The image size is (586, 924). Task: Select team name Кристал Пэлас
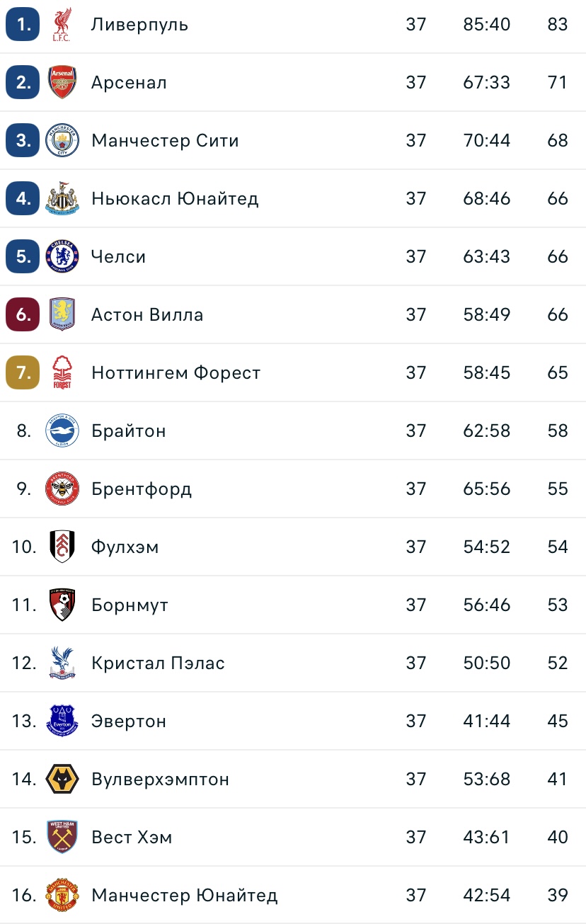click(158, 663)
